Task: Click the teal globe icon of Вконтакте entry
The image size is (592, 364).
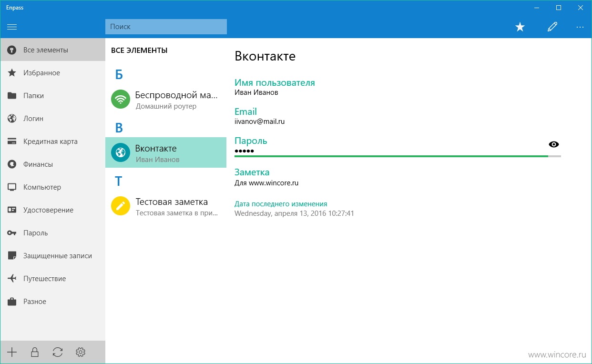Action: [121, 152]
